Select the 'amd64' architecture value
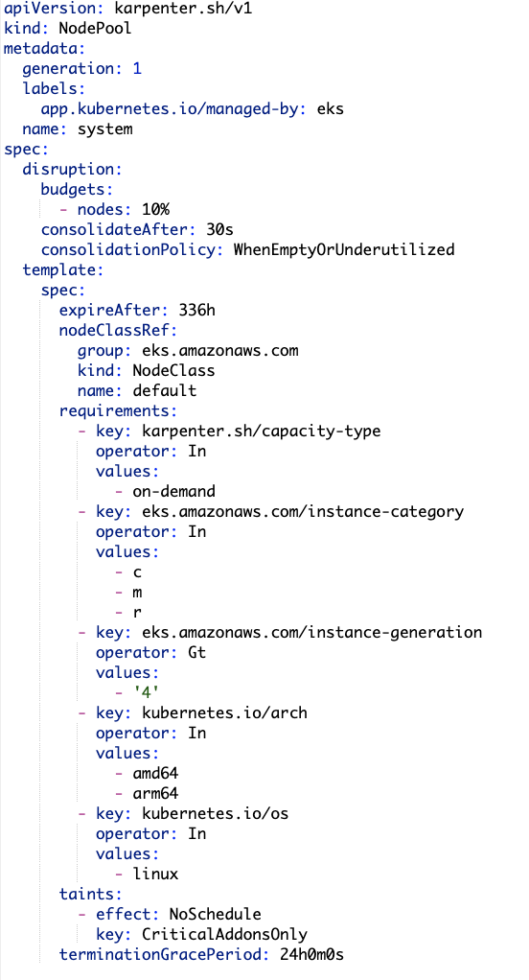 [155, 773]
